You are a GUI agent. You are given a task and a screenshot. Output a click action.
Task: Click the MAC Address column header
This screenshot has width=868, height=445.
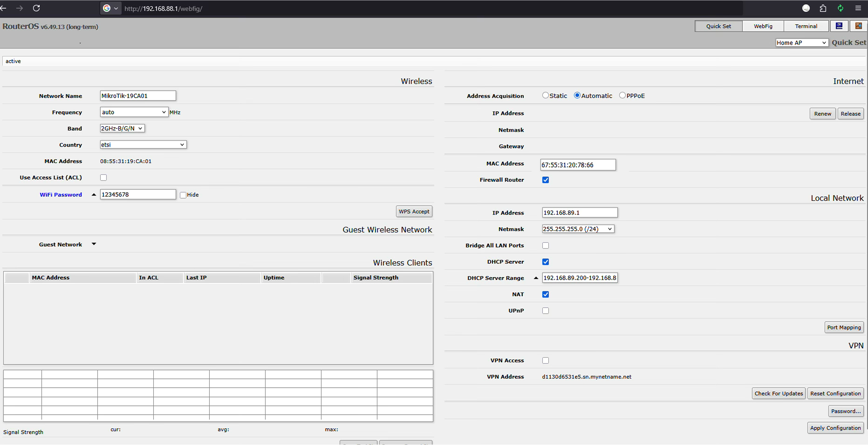coord(83,277)
